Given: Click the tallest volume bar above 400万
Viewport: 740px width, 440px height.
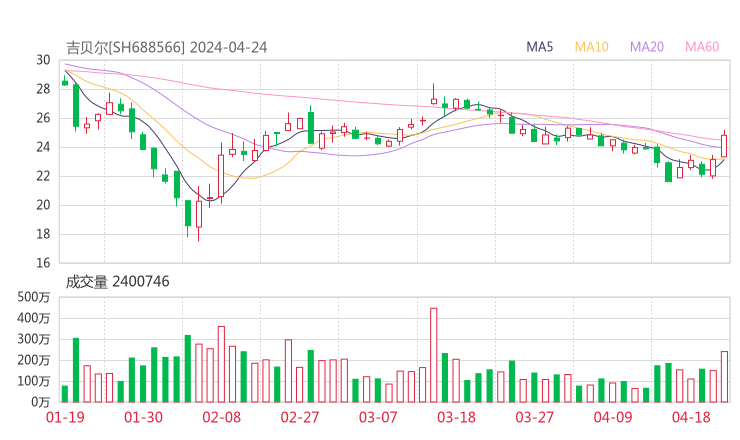Looking at the screenshot, I should click(434, 355).
